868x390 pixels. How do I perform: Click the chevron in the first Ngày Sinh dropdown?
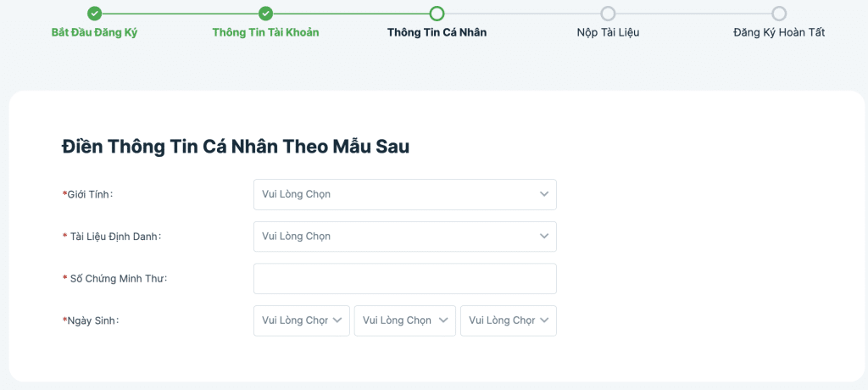tap(337, 320)
